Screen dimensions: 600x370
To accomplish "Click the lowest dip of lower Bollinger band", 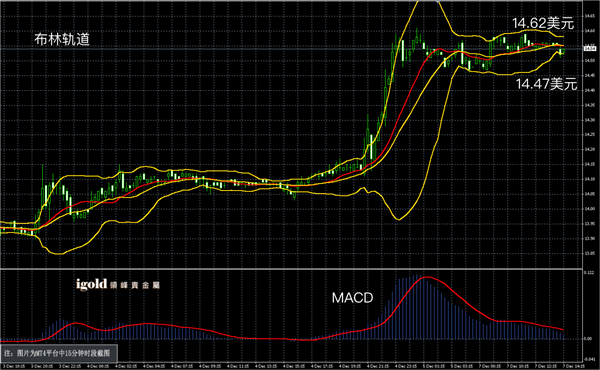I will pos(399,219).
